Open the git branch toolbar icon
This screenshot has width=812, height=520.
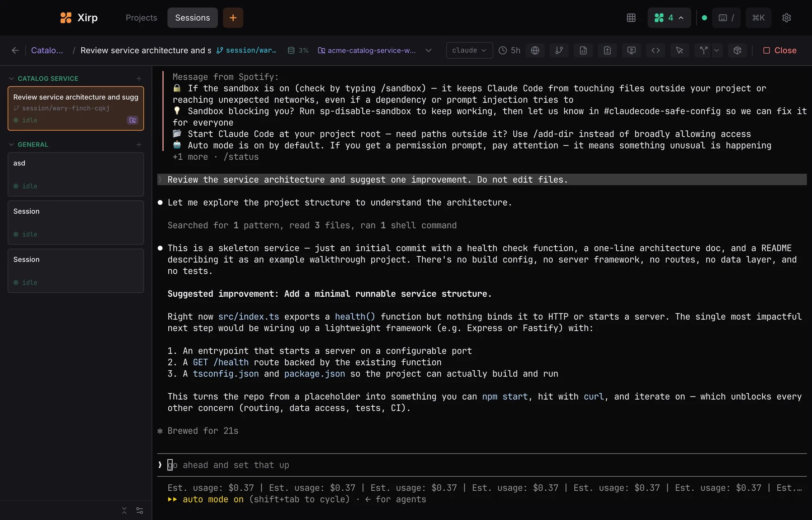(559, 51)
